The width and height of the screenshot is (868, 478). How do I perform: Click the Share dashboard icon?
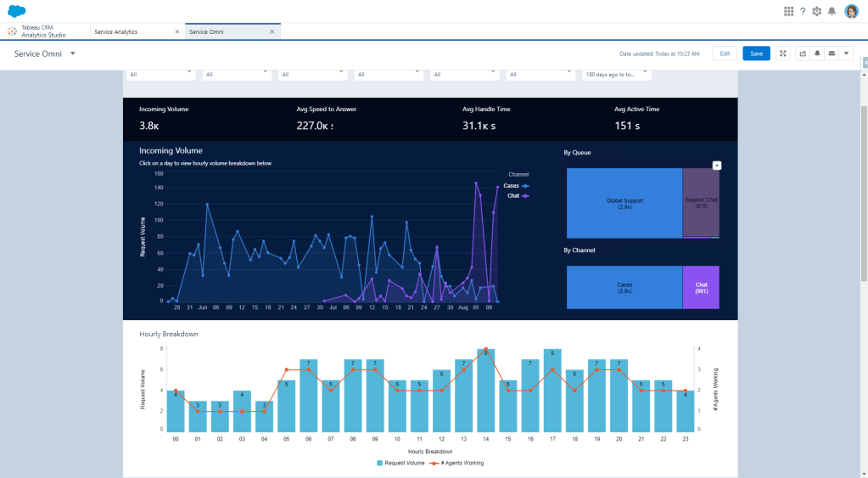pyautogui.click(x=803, y=53)
